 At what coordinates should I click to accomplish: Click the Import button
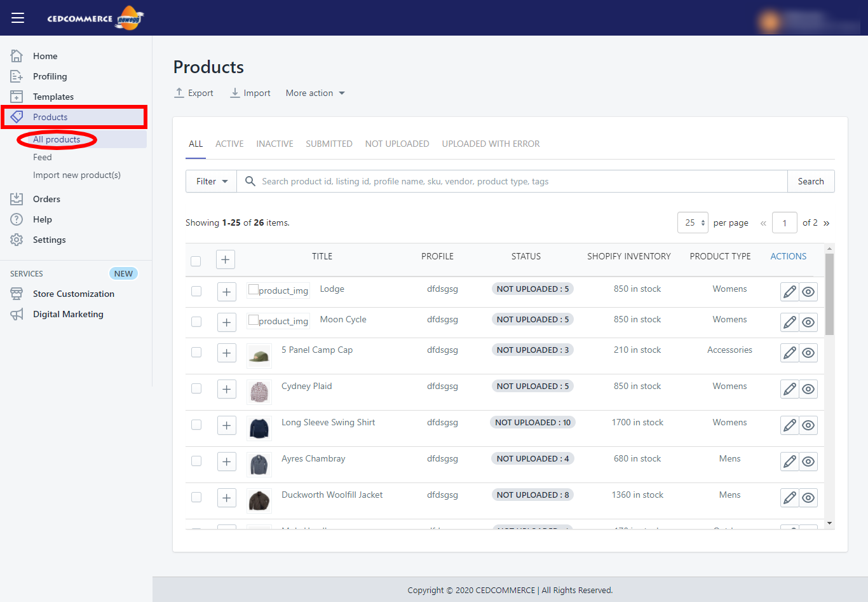tap(250, 93)
